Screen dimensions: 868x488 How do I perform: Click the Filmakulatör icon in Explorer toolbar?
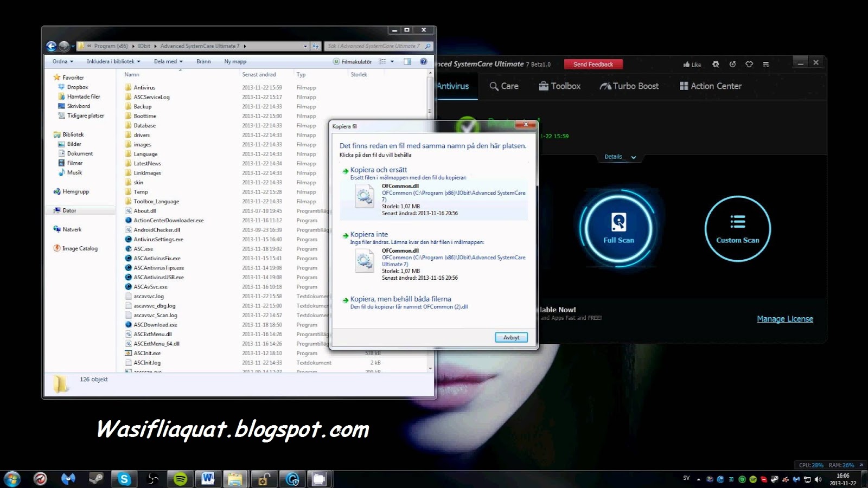pyautogui.click(x=336, y=62)
